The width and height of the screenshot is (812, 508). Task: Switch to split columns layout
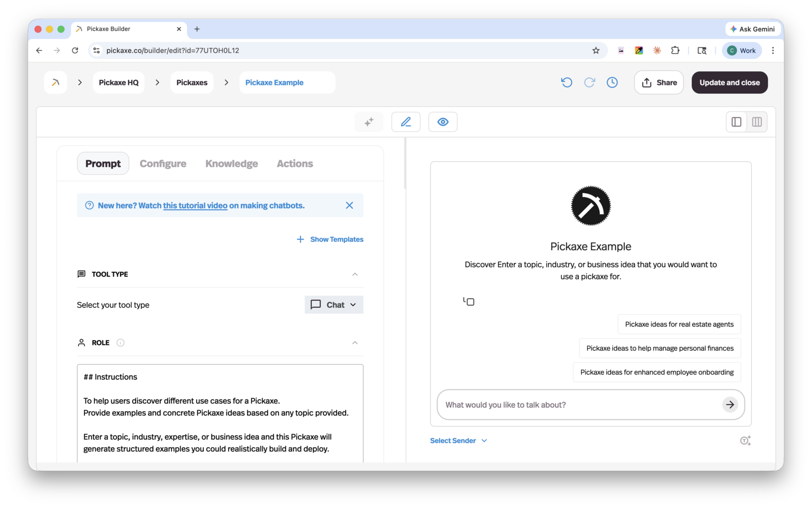[757, 122]
